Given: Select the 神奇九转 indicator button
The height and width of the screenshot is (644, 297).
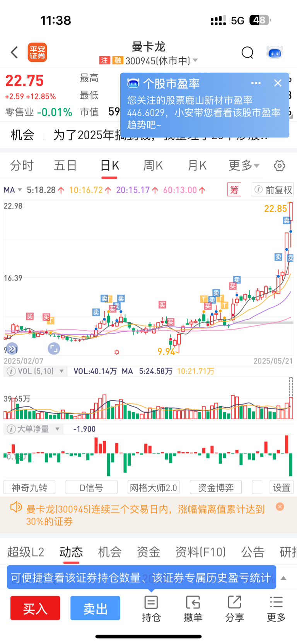Looking at the screenshot, I should (x=29, y=487).
